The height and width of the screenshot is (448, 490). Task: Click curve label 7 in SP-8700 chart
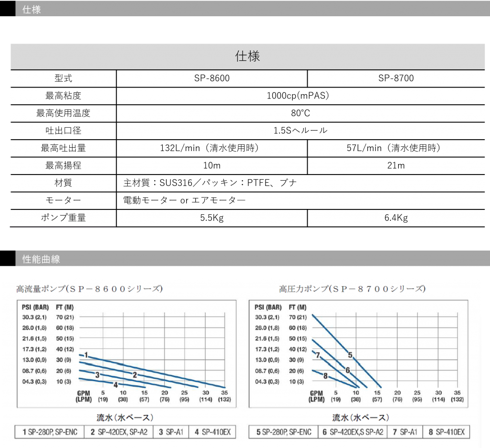(x=318, y=355)
